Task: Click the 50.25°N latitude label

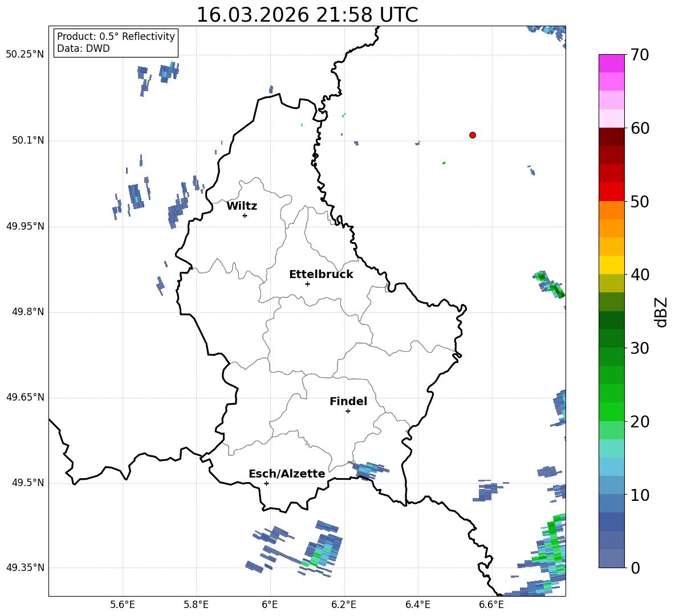Action: click(25, 55)
